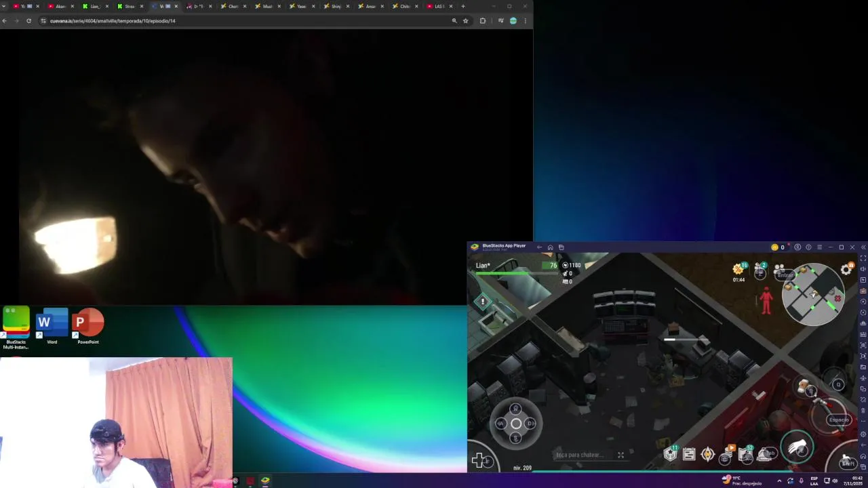Go to BlueStacks home screen
The image size is (868, 488).
point(550,247)
